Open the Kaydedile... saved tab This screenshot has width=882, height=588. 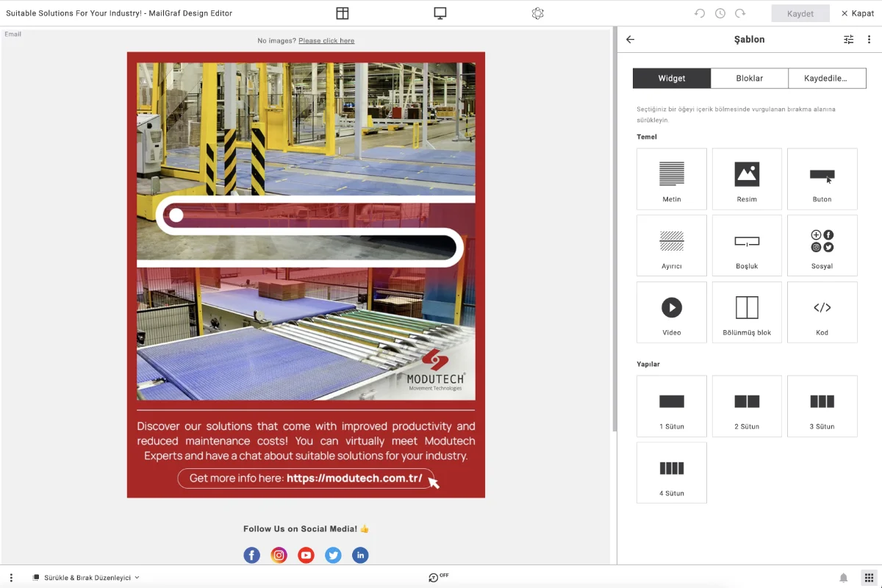click(826, 78)
